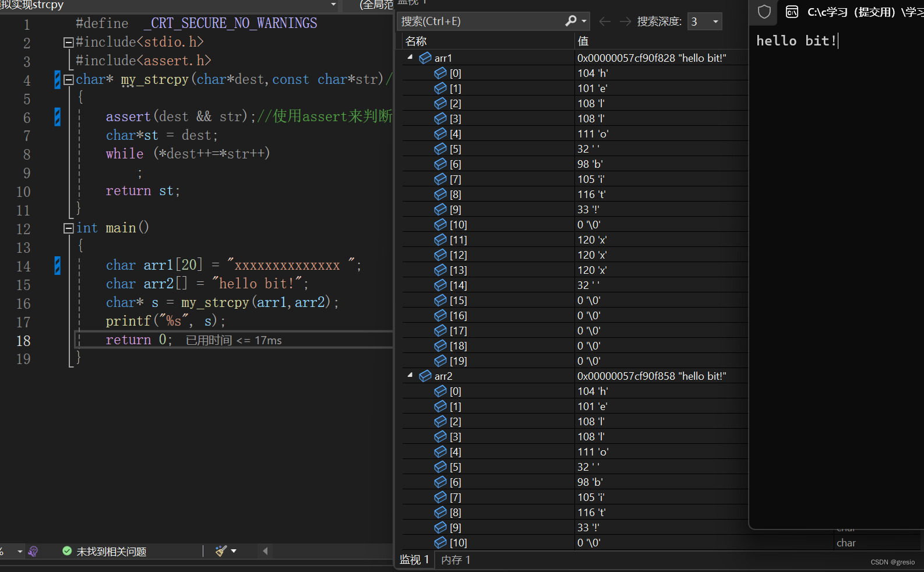924x572 pixels.
Task: Click the 未找到相关问题 status indicator
Action: (111, 552)
